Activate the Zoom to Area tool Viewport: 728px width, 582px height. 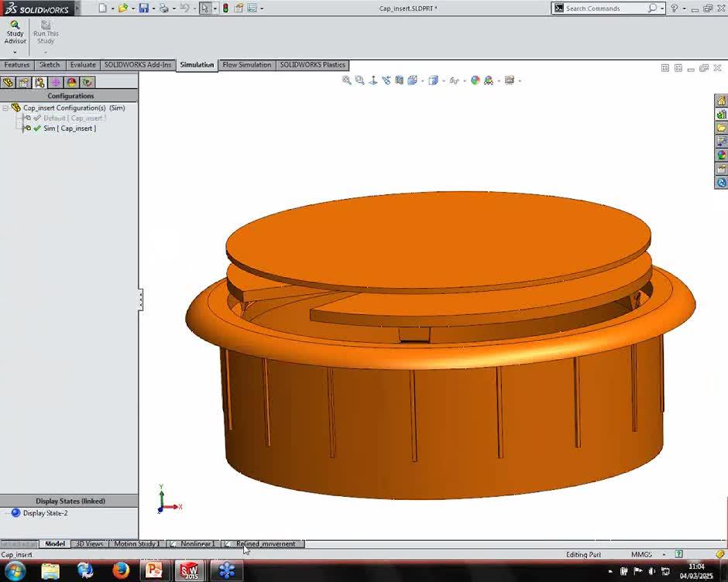(359, 80)
